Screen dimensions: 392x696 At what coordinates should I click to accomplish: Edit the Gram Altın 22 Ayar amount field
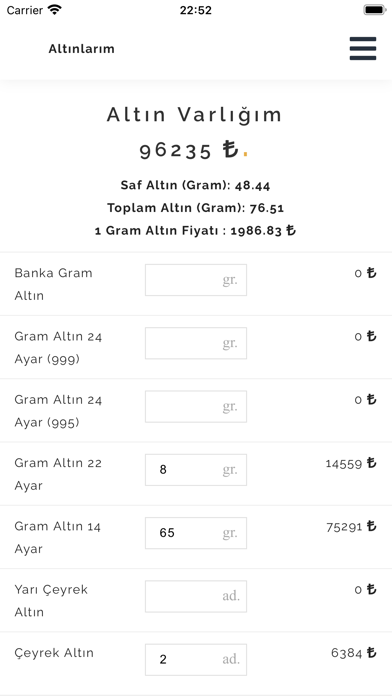click(x=196, y=470)
